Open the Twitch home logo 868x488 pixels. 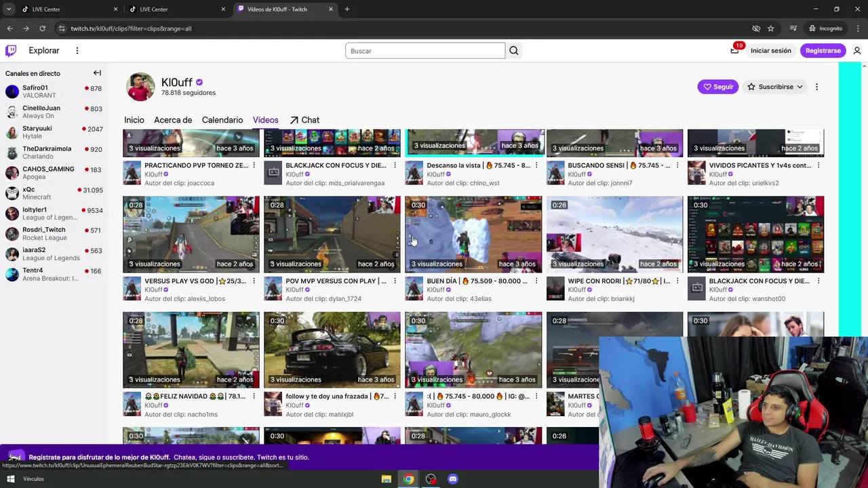point(11,51)
